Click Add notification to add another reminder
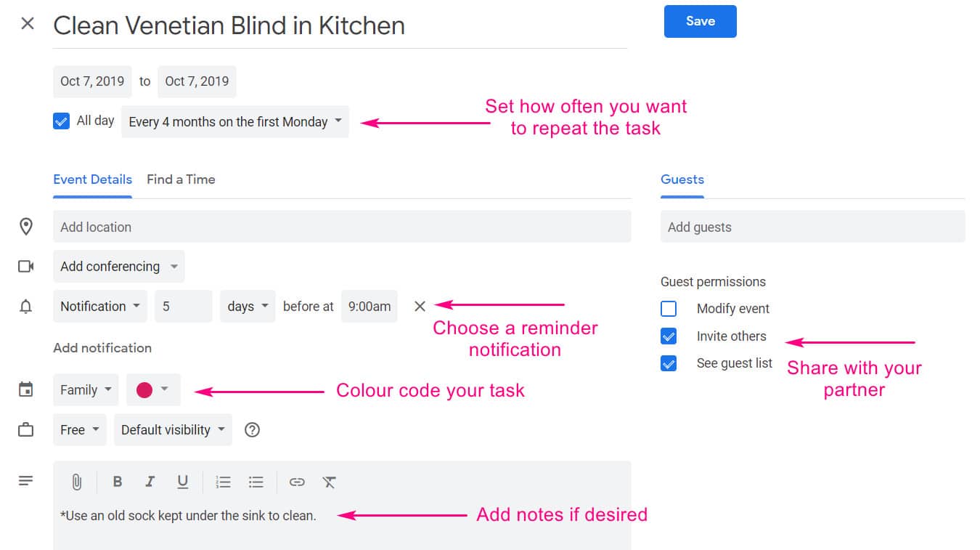The height and width of the screenshot is (550, 980). 102,348
